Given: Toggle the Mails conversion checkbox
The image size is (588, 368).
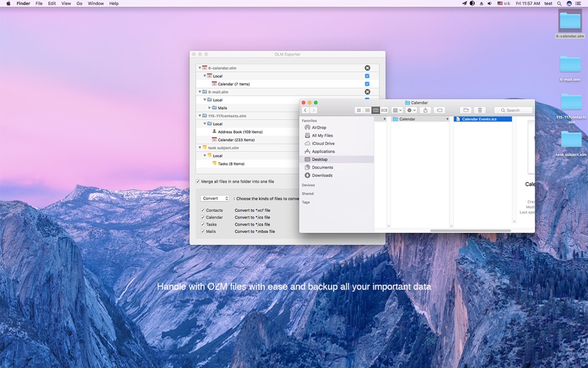Looking at the screenshot, I should 202,231.
